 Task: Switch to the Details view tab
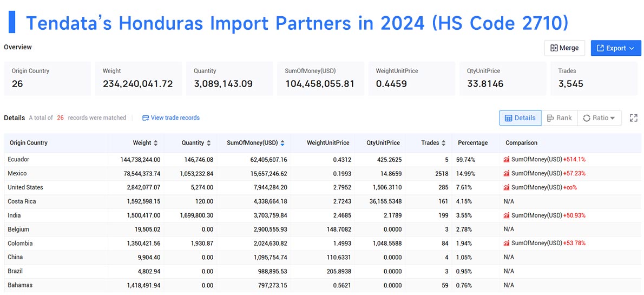point(520,118)
